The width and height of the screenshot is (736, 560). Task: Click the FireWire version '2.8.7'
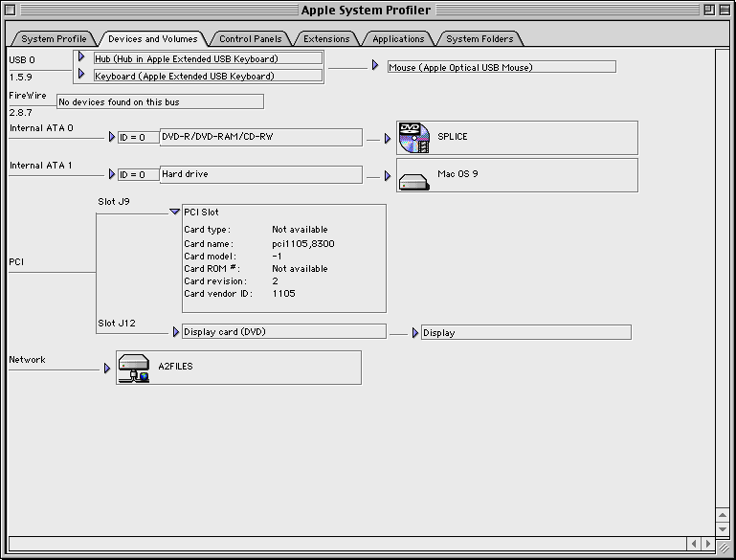(21, 113)
